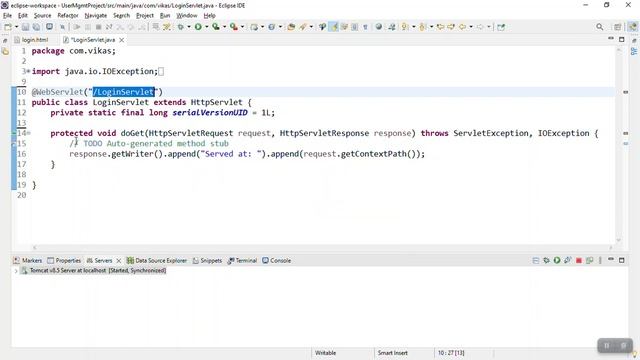The width and height of the screenshot is (640, 360).
Task: Click the Run External Tools icon
Action: pos(234,27)
